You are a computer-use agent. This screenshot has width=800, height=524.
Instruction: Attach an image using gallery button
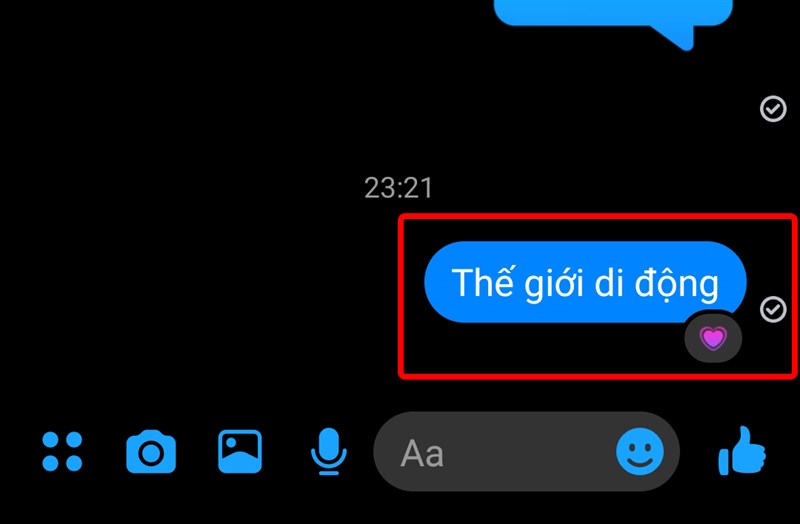coord(240,452)
